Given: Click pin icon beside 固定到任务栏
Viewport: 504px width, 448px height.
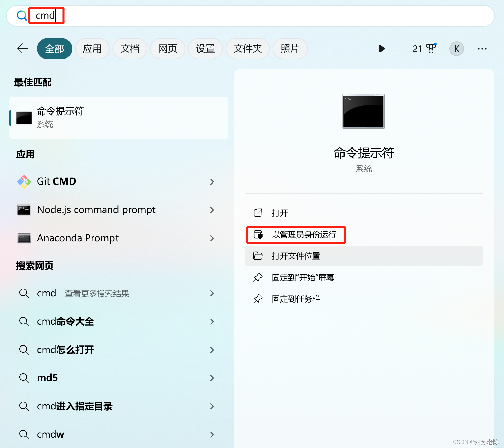Looking at the screenshot, I should (258, 299).
